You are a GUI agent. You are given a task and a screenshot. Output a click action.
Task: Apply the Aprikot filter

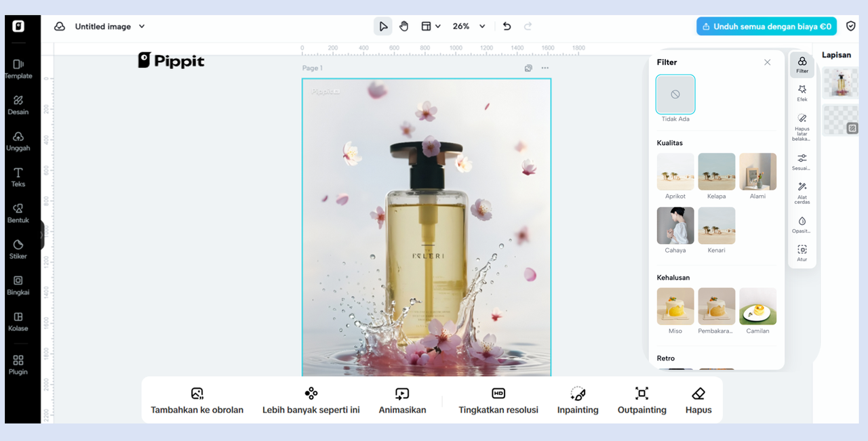675,171
